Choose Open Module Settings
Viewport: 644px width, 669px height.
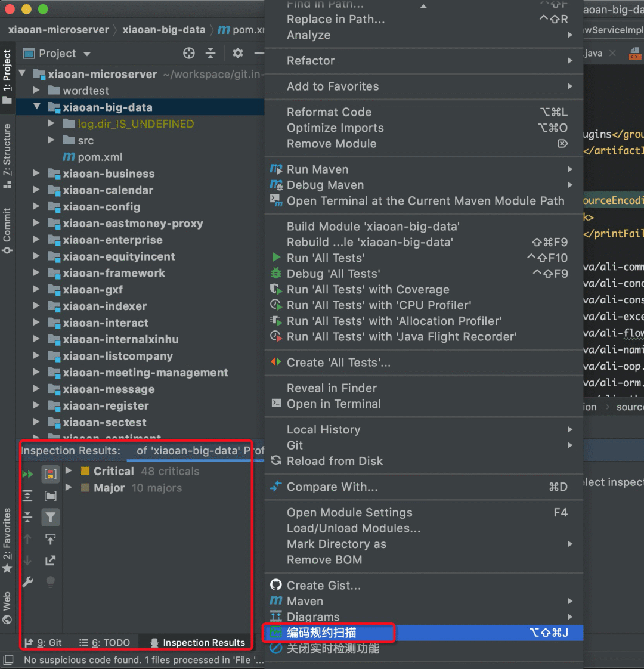424,512
